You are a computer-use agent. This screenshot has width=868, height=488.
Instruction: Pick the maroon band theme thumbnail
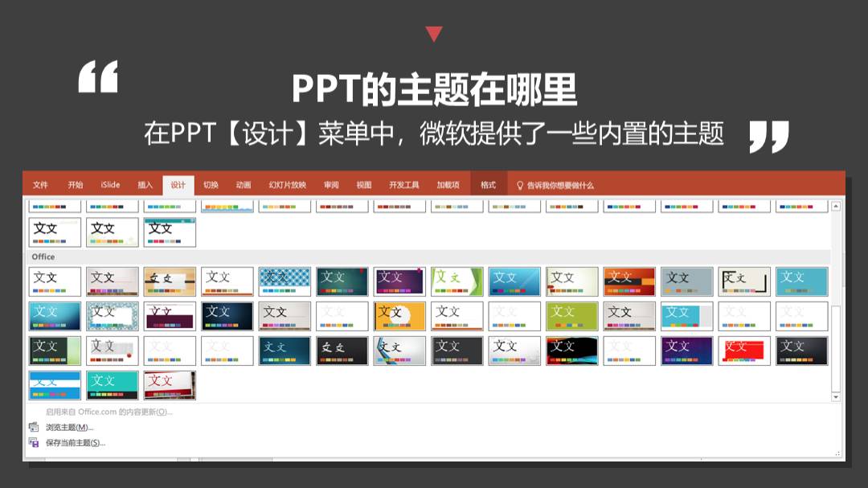click(170, 316)
